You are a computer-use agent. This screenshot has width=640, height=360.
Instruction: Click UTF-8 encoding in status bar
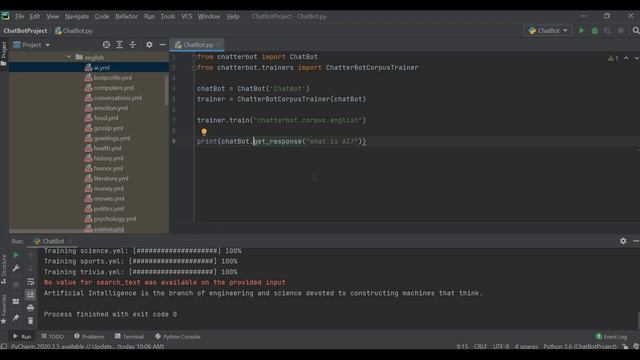tap(501, 347)
